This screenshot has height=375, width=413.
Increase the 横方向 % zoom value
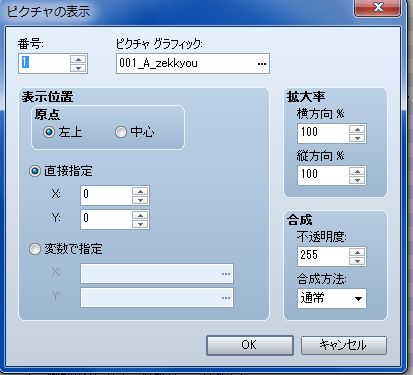point(357,129)
